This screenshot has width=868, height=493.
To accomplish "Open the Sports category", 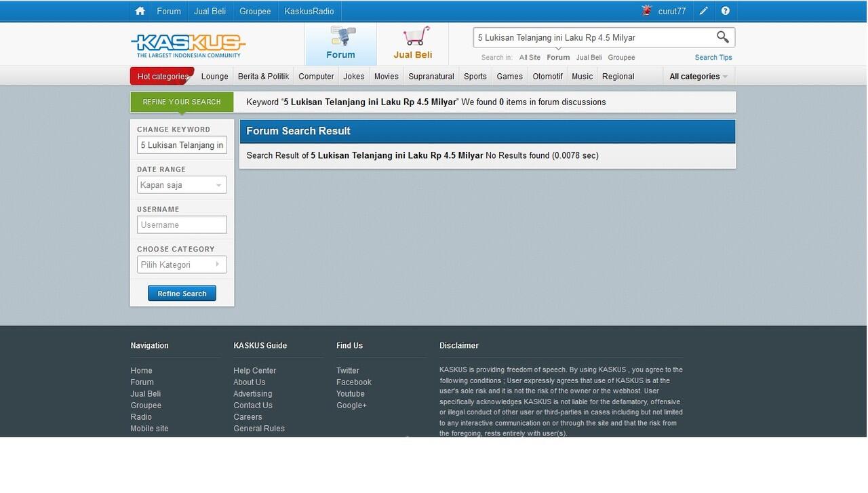I will click(475, 76).
